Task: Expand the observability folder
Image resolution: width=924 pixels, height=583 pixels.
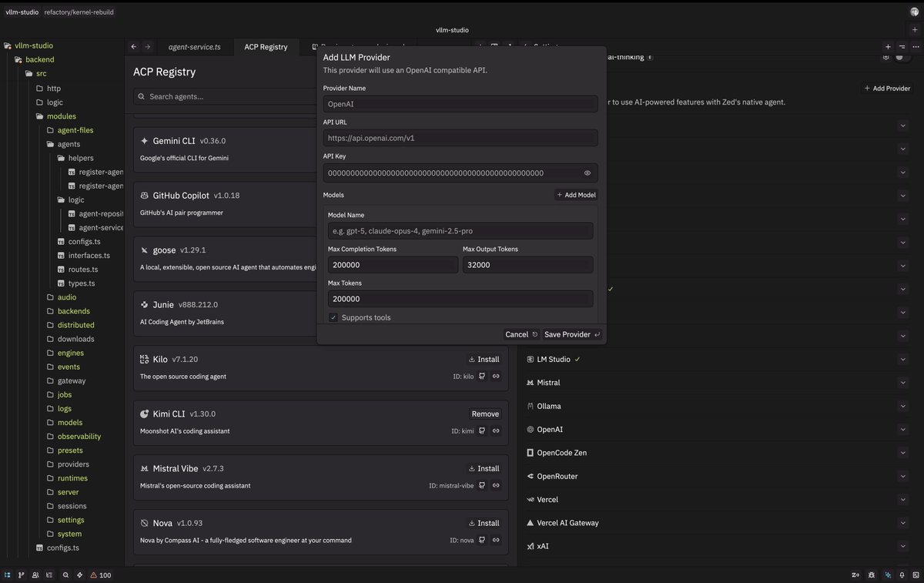Action: click(79, 437)
